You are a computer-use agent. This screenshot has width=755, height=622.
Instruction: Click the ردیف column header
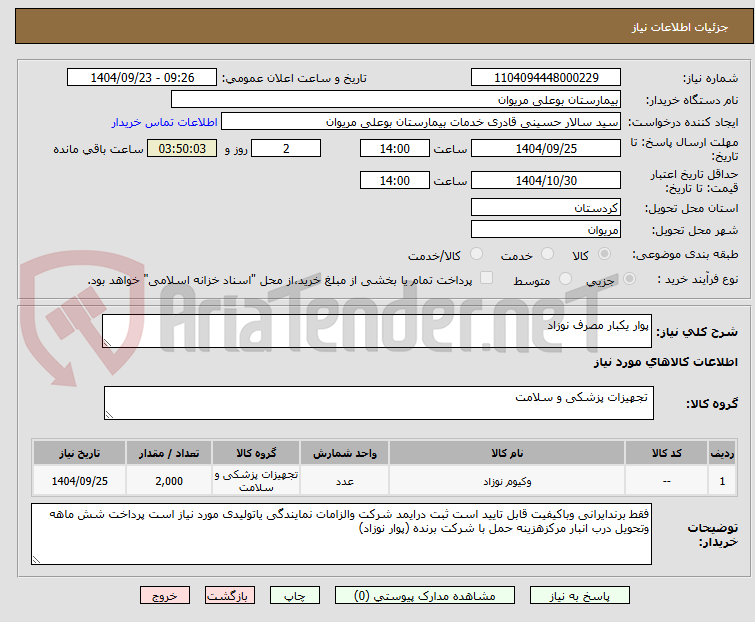722,453
